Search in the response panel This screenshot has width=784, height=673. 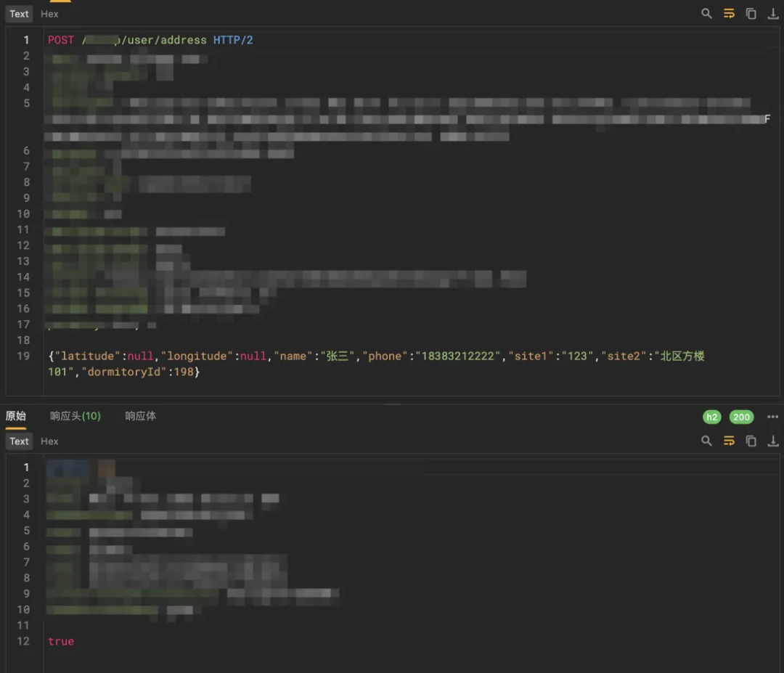pos(706,441)
